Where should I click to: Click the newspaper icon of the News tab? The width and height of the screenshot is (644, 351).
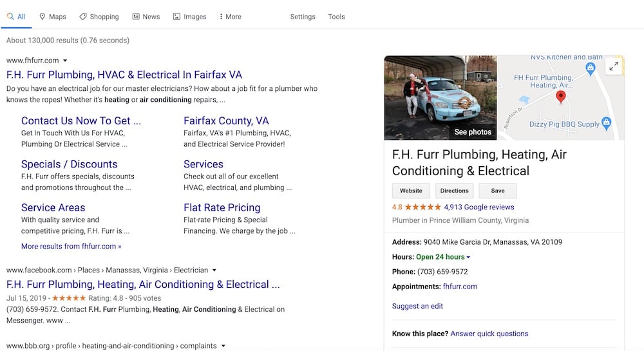(136, 16)
